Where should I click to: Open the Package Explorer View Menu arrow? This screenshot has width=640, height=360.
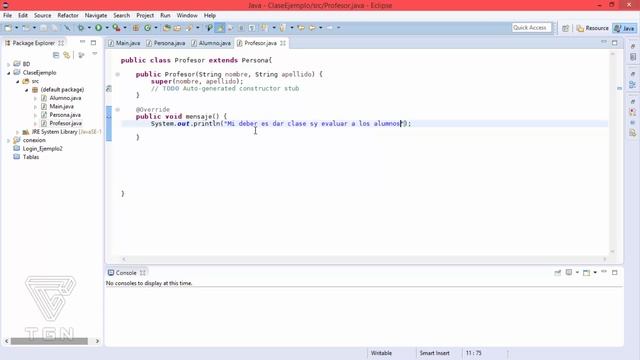point(95,54)
